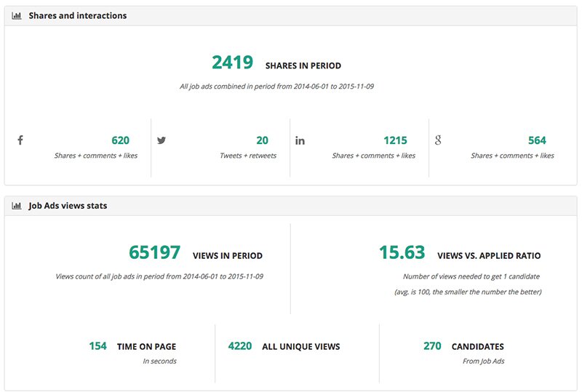Click the 65197 views in period figure
The width and height of the screenshot is (582, 392).
coord(154,253)
